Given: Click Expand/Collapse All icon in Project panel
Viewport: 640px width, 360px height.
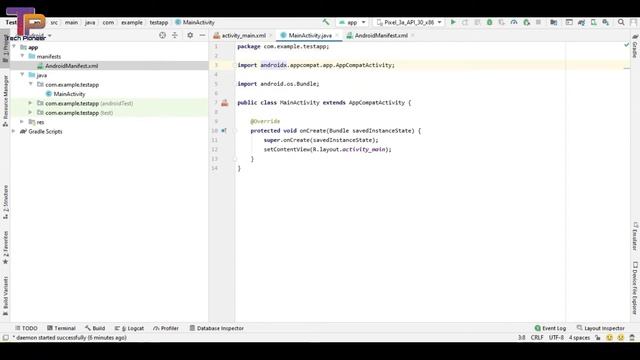Looking at the screenshot, I should (175, 36).
